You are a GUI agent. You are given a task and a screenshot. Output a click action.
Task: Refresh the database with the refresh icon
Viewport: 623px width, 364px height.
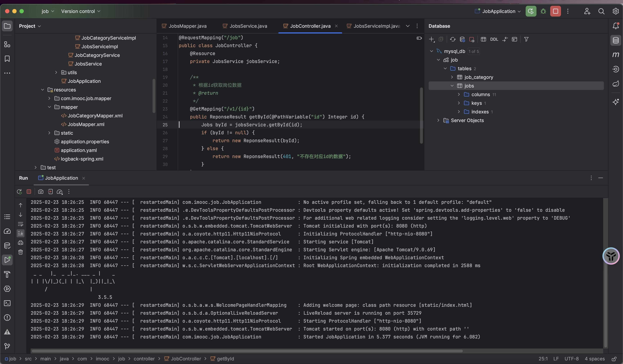(x=453, y=39)
